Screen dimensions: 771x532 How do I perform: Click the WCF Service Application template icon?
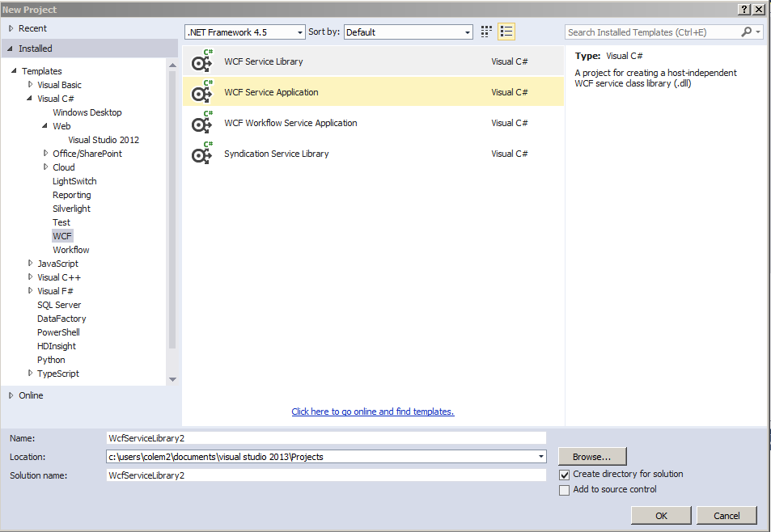(x=201, y=92)
